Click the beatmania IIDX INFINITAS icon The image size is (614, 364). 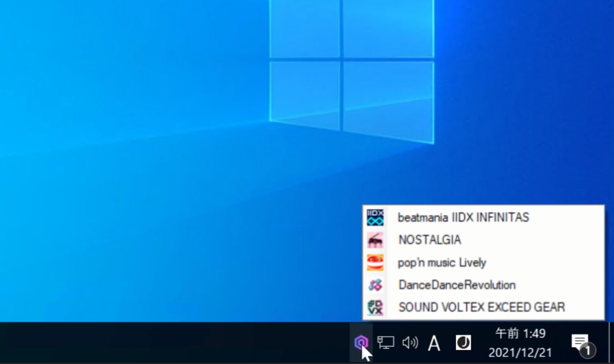(375, 217)
